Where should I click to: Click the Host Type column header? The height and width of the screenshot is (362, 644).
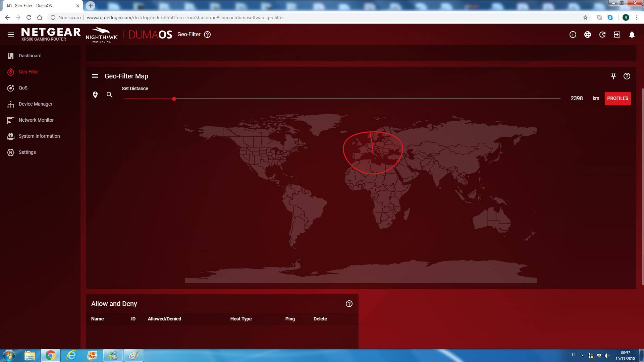(x=241, y=319)
